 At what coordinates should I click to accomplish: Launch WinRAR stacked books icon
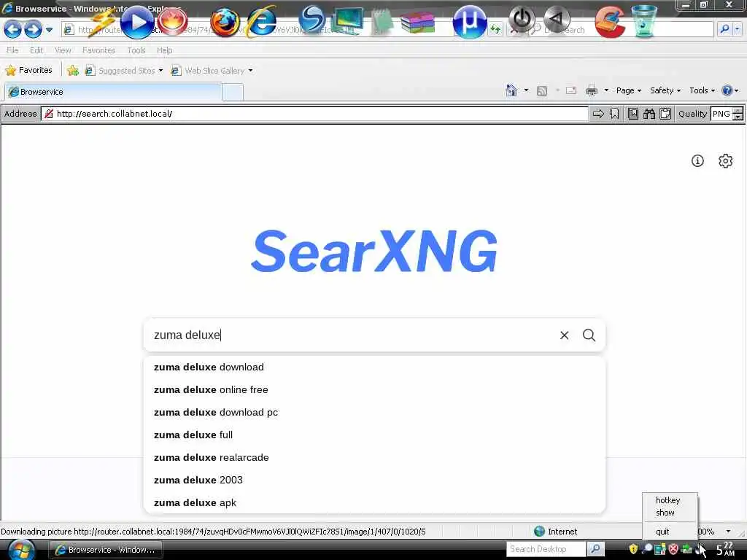pyautogui.click(x=418, y=22)
